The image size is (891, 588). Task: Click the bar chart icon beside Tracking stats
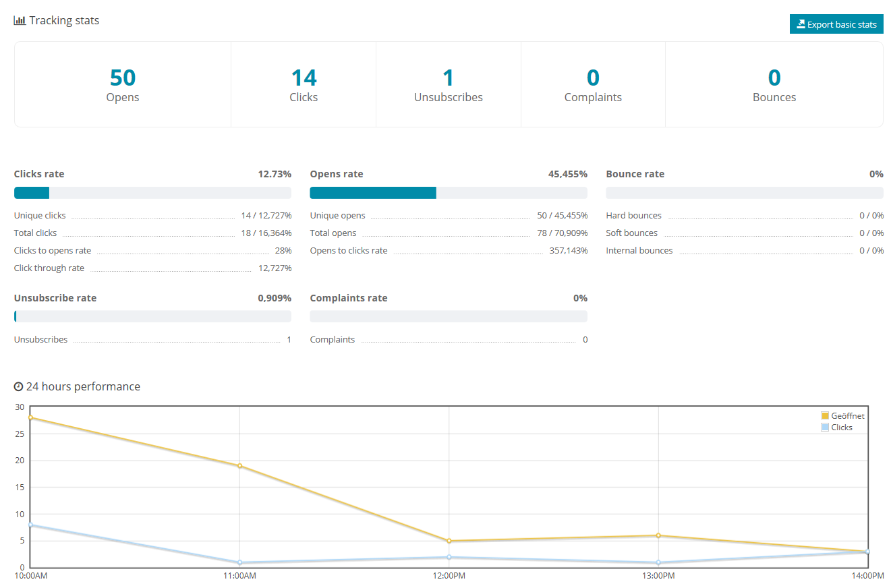point(20,21)
